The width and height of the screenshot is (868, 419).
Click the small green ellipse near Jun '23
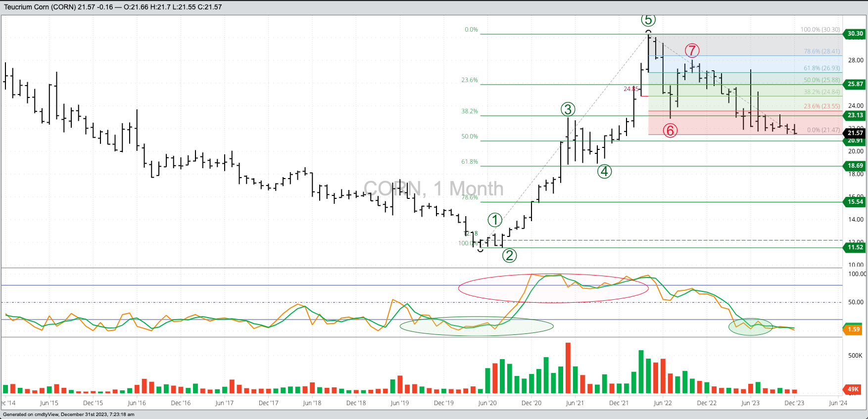point(750,327)
